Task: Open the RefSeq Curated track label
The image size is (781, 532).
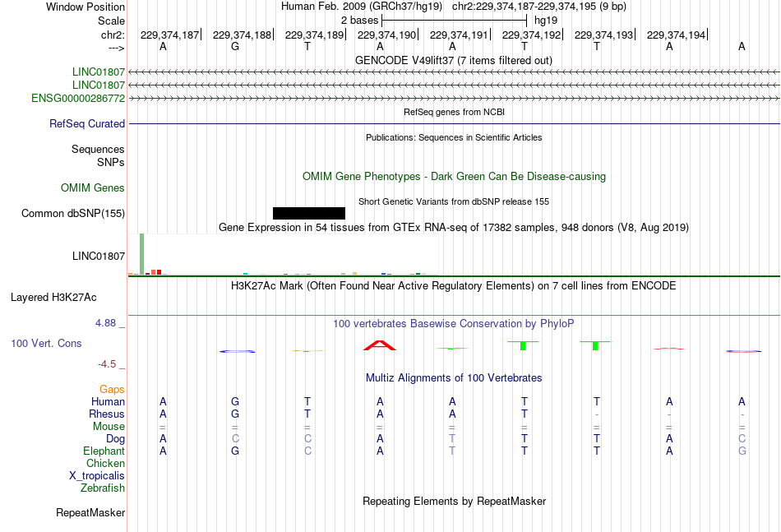Action: pos(87,123)
